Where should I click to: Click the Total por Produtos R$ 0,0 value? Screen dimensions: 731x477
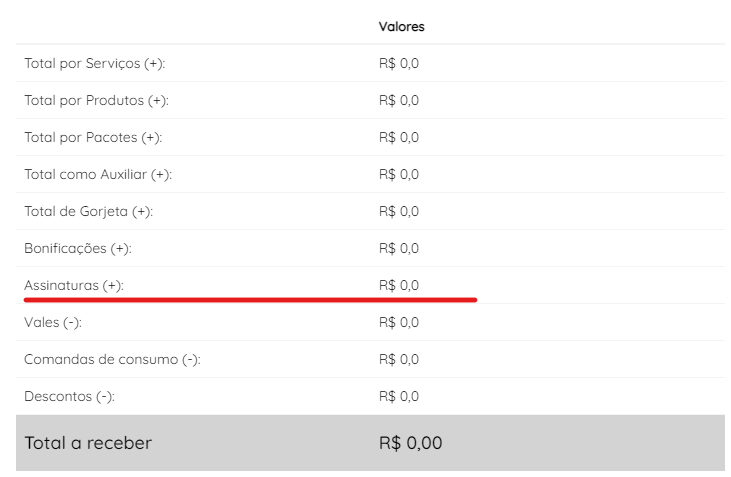[x=399, y=100]
